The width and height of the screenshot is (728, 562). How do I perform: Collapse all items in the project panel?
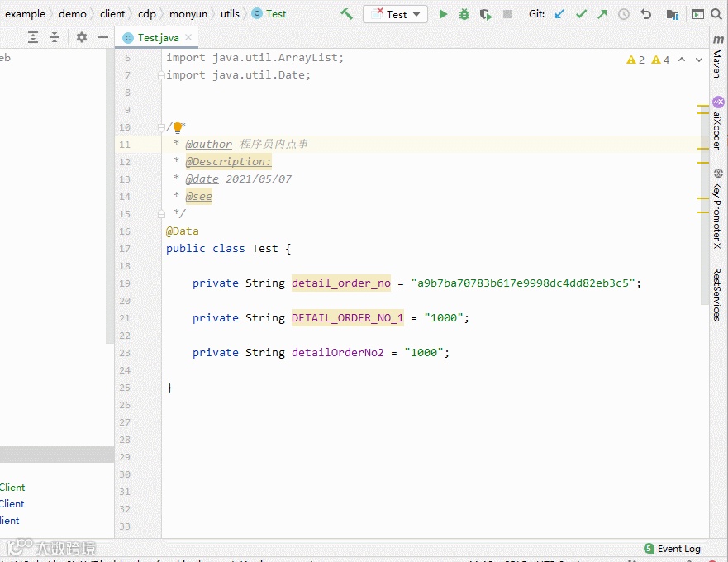[x=55, y=37]
